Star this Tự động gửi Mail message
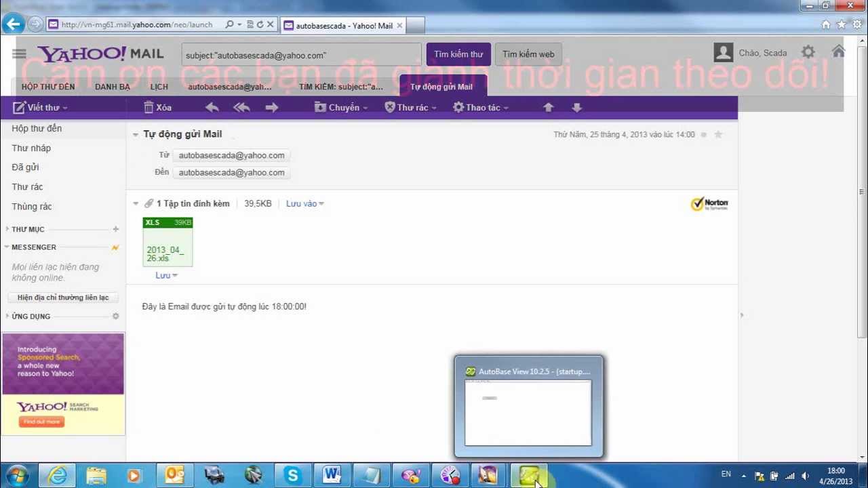Image resolution: width=868 pixels, height=488 pixels. point(718,134)
